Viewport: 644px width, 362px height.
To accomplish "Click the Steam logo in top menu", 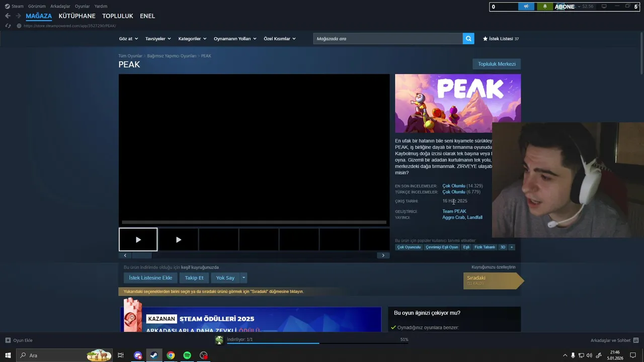I will [x=7, y=6].
